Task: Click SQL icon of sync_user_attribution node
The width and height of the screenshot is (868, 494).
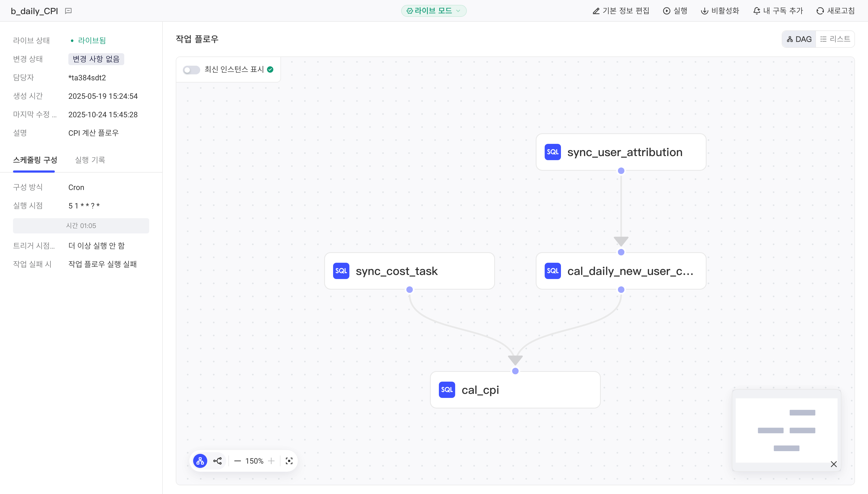Action: click(x=553, y=152)
